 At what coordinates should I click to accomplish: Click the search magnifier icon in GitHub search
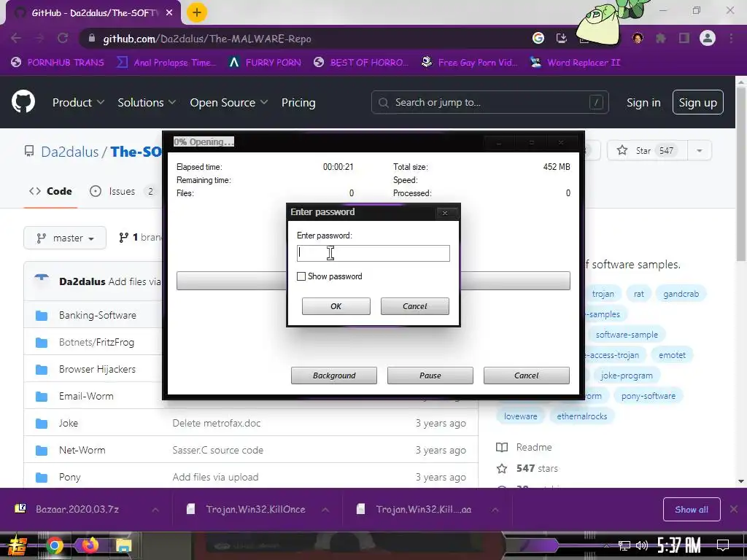point(384,102)
